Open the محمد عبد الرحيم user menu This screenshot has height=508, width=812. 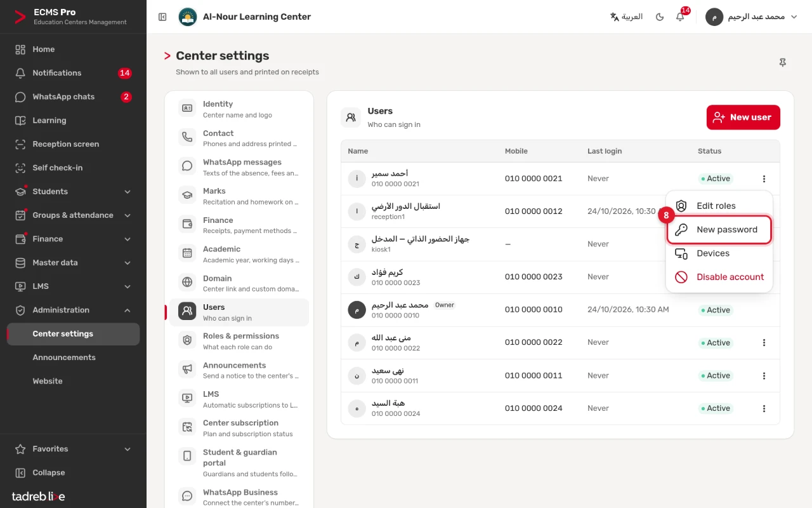(x=753, y=17)
